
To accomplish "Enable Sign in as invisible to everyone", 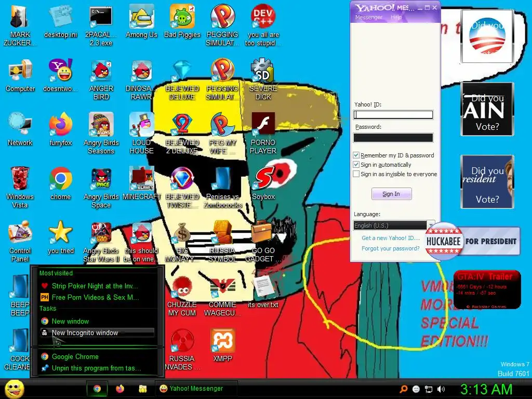I will (356, 174).
